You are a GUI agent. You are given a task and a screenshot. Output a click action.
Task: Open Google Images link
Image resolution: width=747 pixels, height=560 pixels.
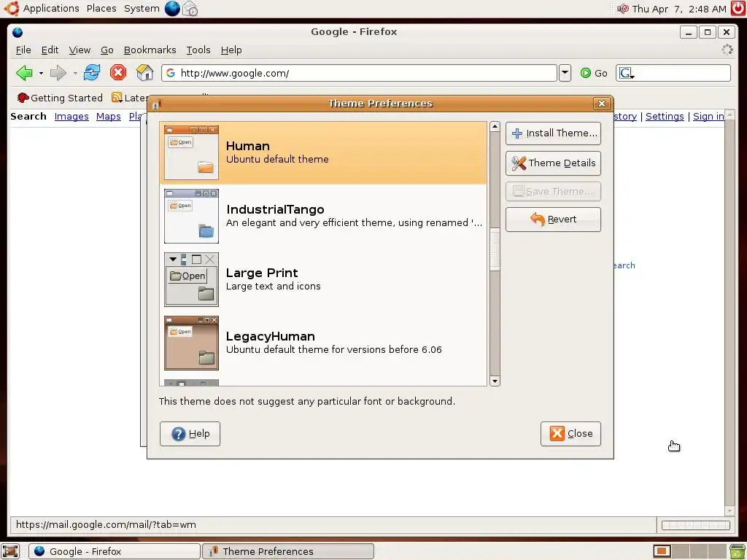[71, 117]
